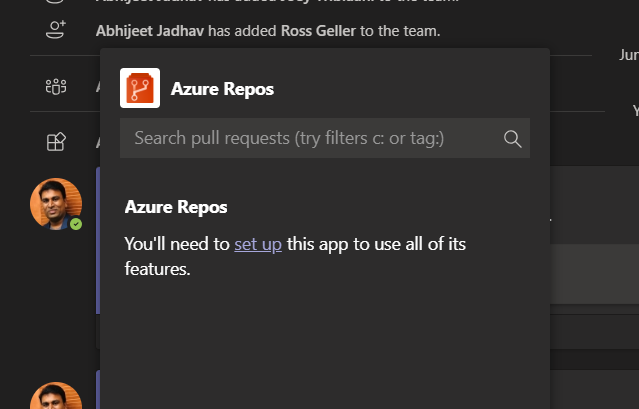Follow the "set up" link

[x=258, y=244]
